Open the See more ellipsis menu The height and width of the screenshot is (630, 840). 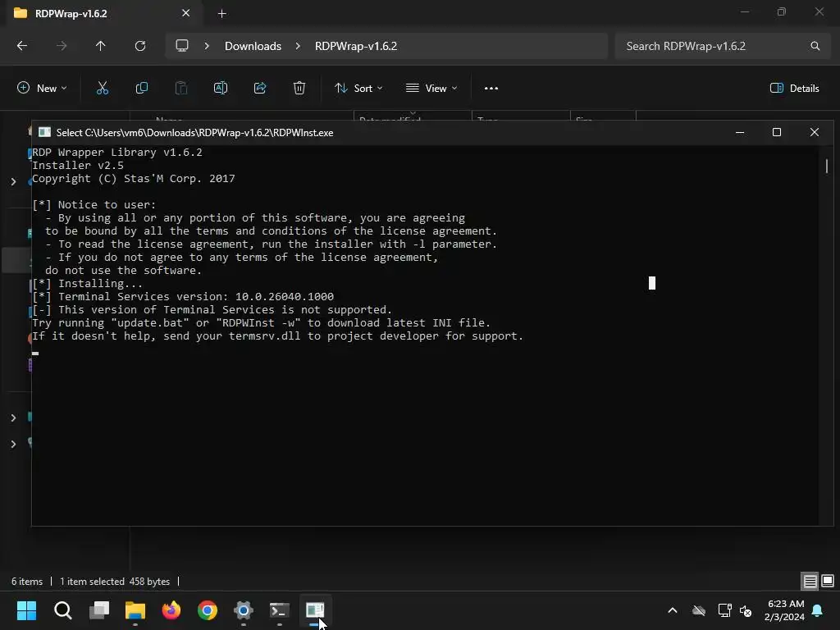[x=491, y=89]
